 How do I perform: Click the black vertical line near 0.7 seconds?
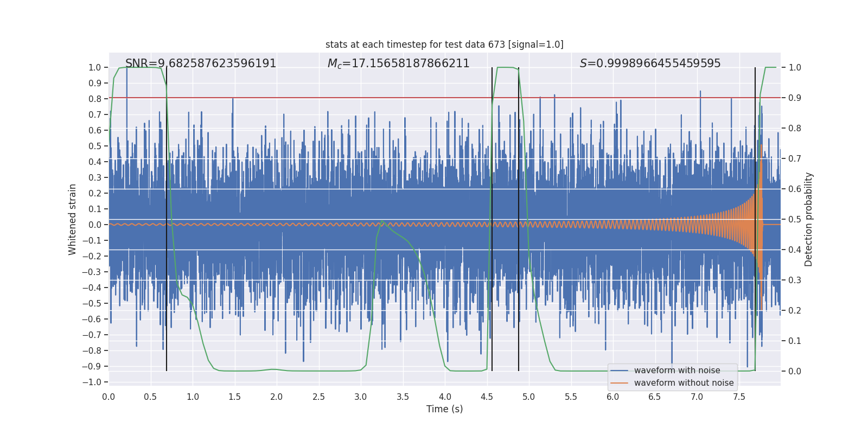tap(167, 219)
